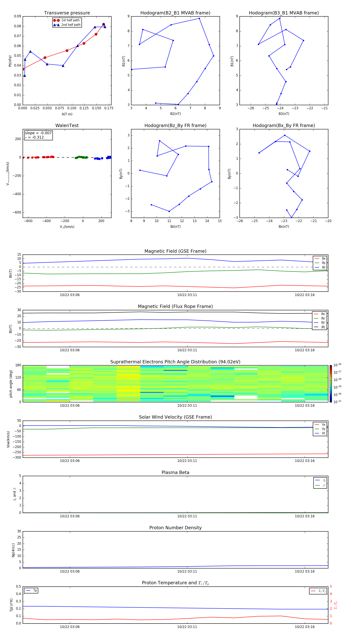Screen dimensions: 351x644
Task: Click the "Bx(nT)" x-axis label
Action: [284, 227]
